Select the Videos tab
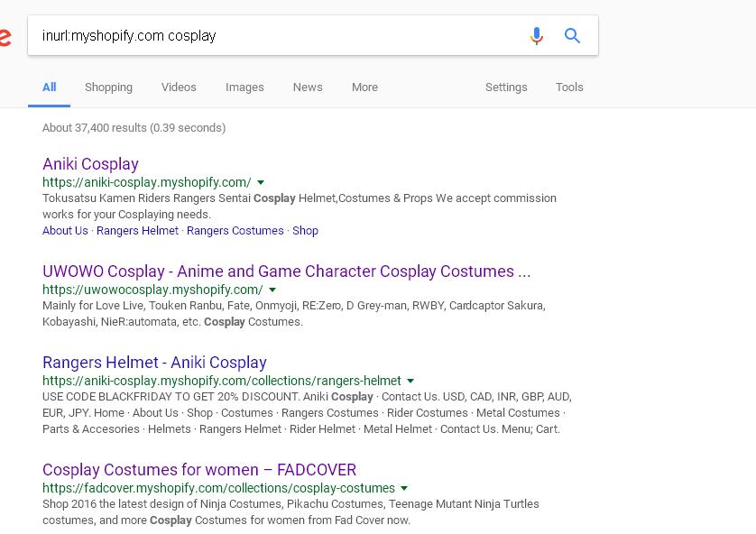The image size is (756, 534). point(179,87)
